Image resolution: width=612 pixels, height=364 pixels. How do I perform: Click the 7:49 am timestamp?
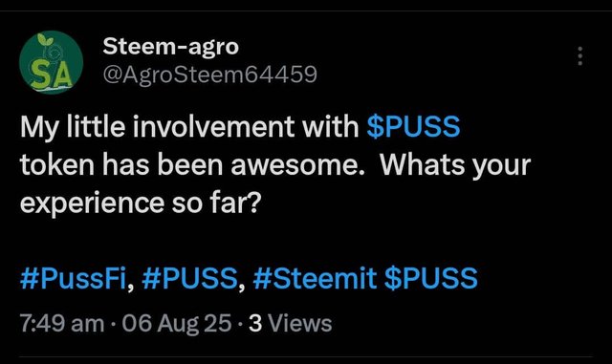tap(62, 324)
